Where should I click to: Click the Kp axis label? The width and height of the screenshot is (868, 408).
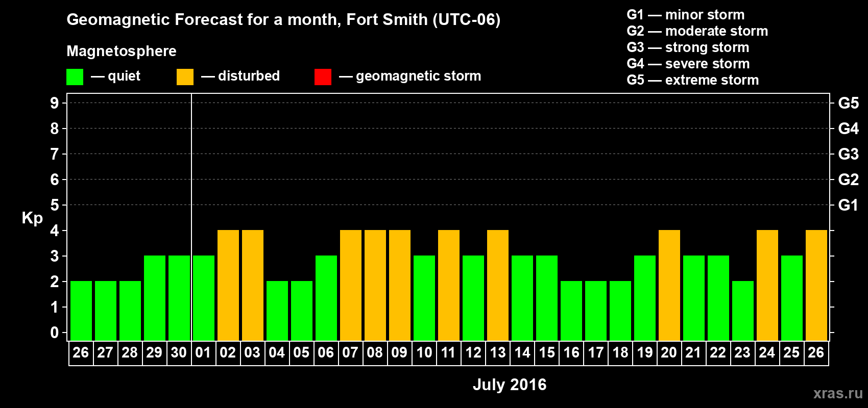point(32,218)
